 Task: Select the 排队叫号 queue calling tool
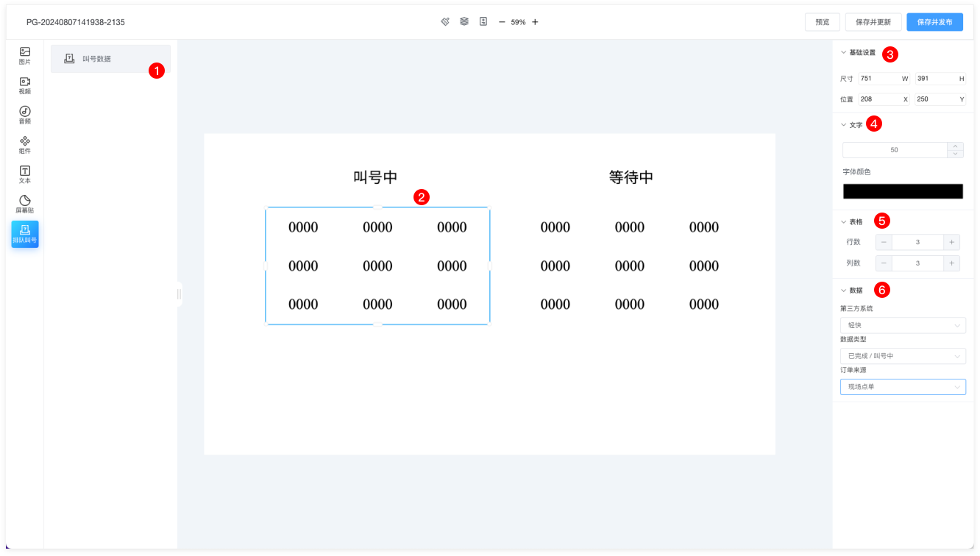25,234
